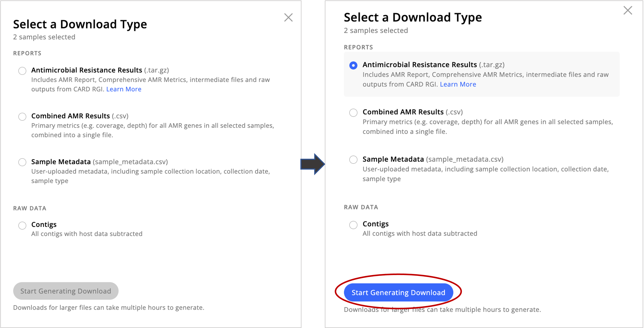Click the larger files warning text
The image size is (644, 328).
[109, 307]
